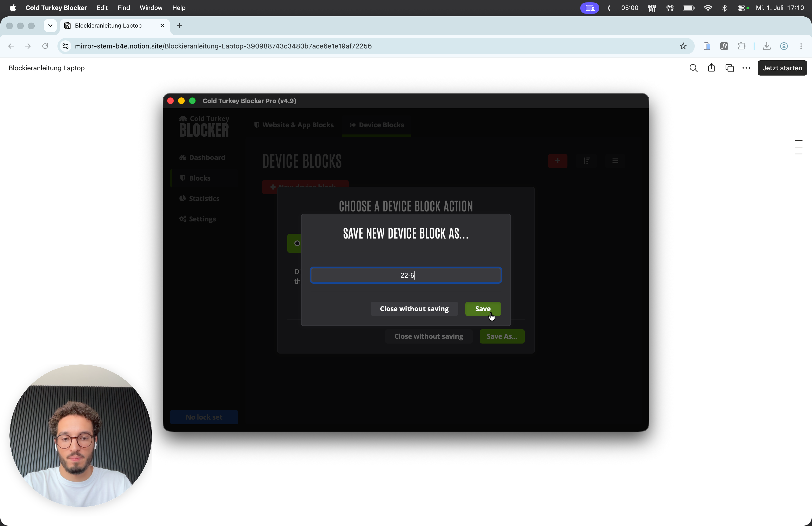
Task: Open the three-dot page options menu
Action: 746,68
